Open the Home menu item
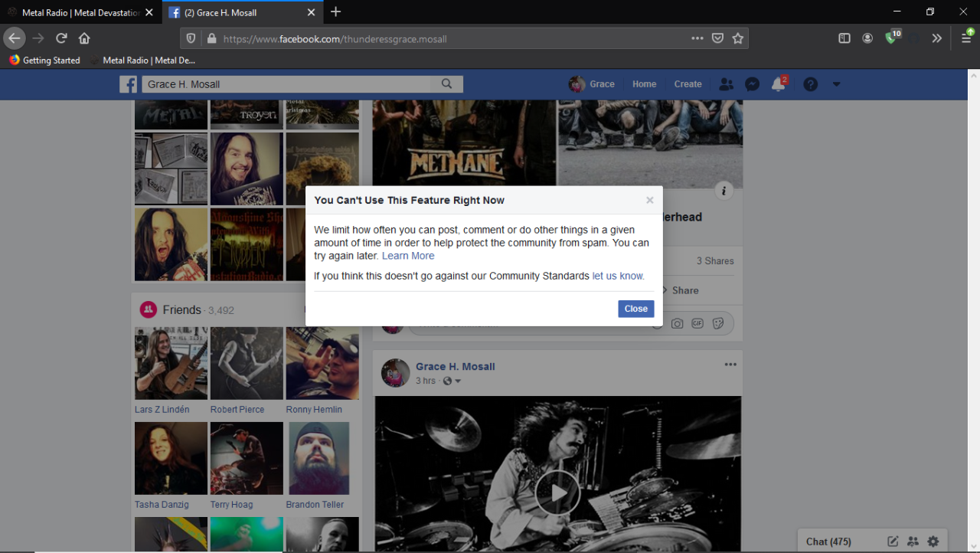 pos(644,84)
